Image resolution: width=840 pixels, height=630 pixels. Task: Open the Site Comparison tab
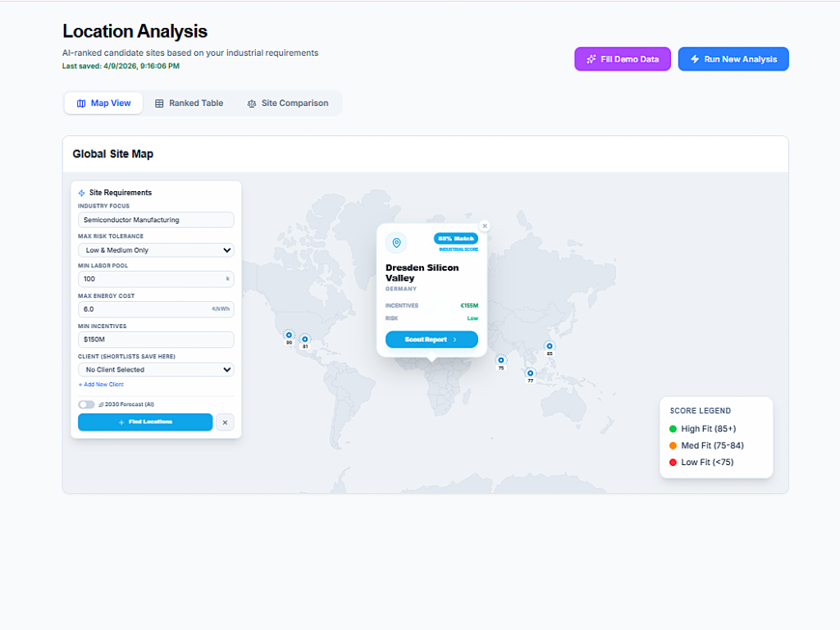click(x=287, y=103)
